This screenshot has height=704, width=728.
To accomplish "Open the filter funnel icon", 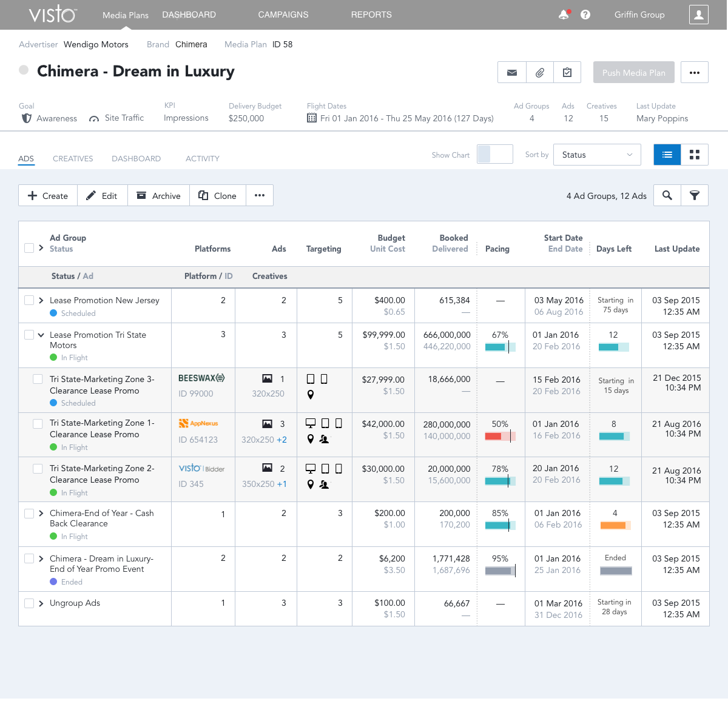I will coord(695,195).
